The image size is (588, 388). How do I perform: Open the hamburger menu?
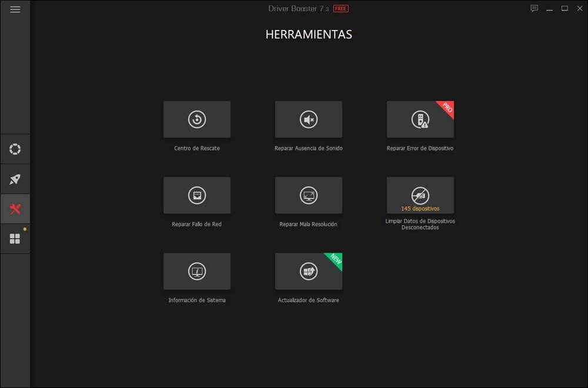click(x=15, y=9)
